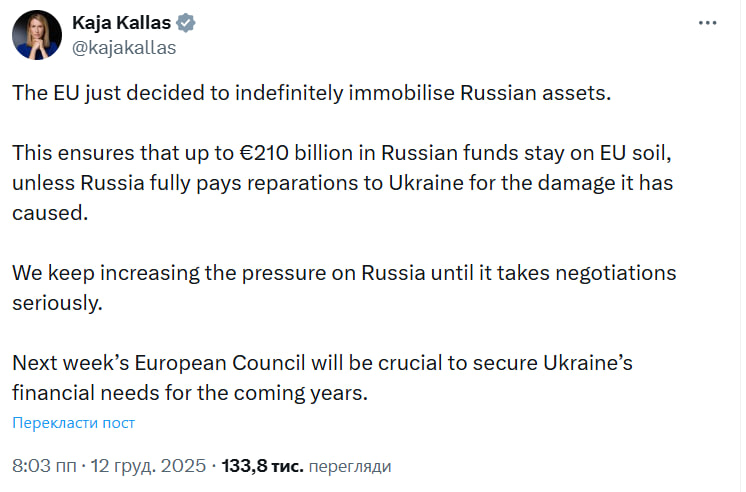Click the single word line "seriously."
Screen dimensions: 746x492
click(x=56, y=303)
